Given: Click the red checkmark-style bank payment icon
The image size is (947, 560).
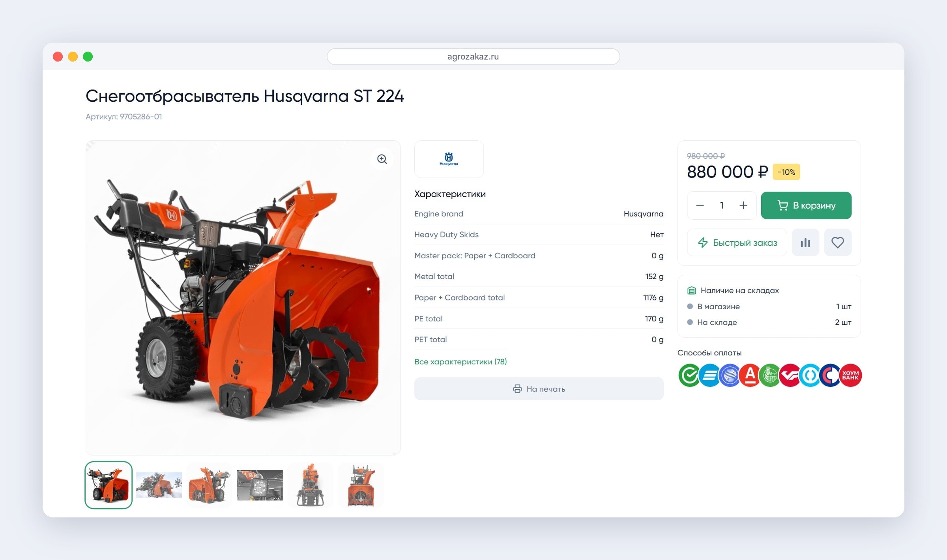Looking at the screenshot, I should (x=790, y=375).
